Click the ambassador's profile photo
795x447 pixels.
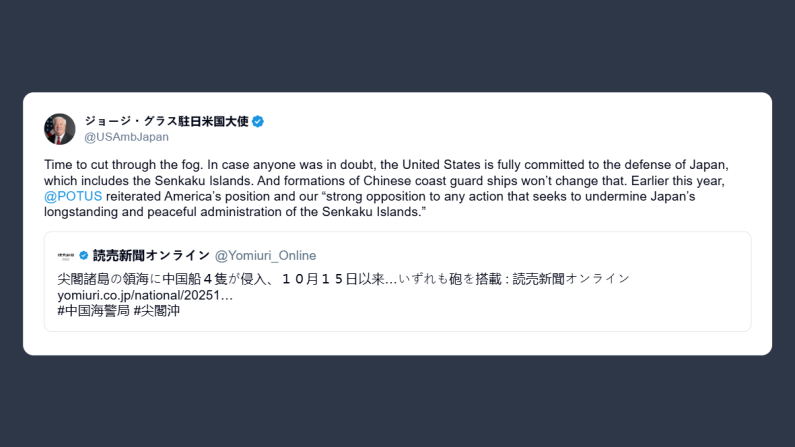[x=60, y=129]
